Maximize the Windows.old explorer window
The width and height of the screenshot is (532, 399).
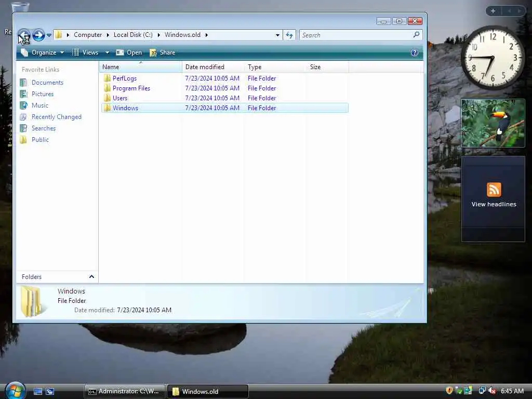[399, 21]
